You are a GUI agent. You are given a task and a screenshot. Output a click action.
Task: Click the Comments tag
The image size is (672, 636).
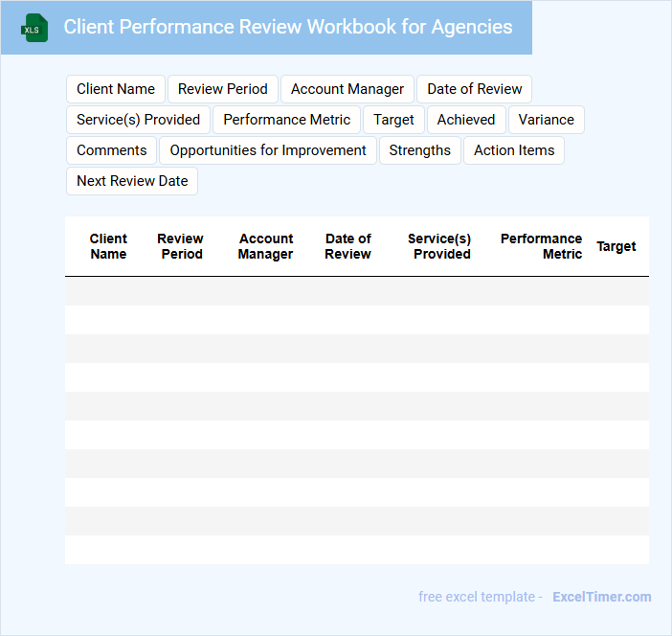111,150
